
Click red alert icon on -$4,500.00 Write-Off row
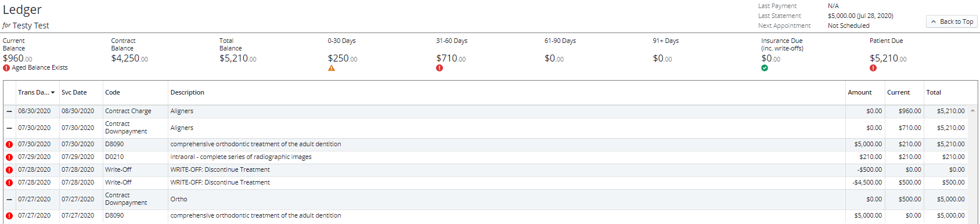(9, 183)
